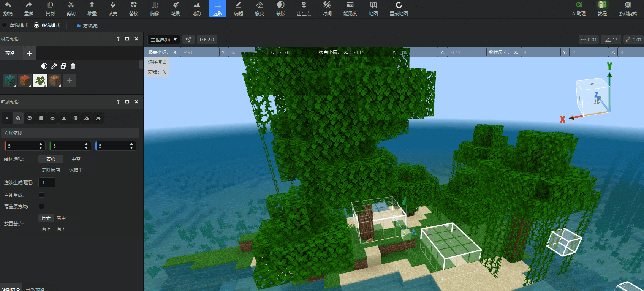644x291 pixels.
Task: Select the sphere brush shape
Action: [x=30, y=118]
